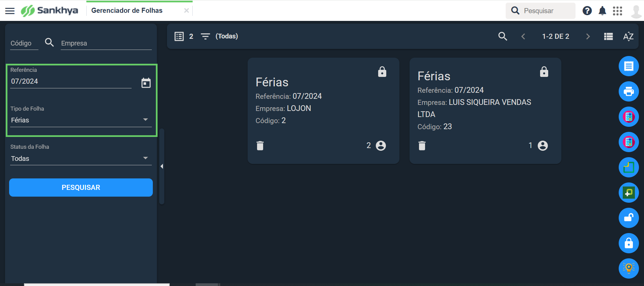Delete the LOJON Férias card
This screenshot has width=644, height=286.
click(x=260, y=146)
